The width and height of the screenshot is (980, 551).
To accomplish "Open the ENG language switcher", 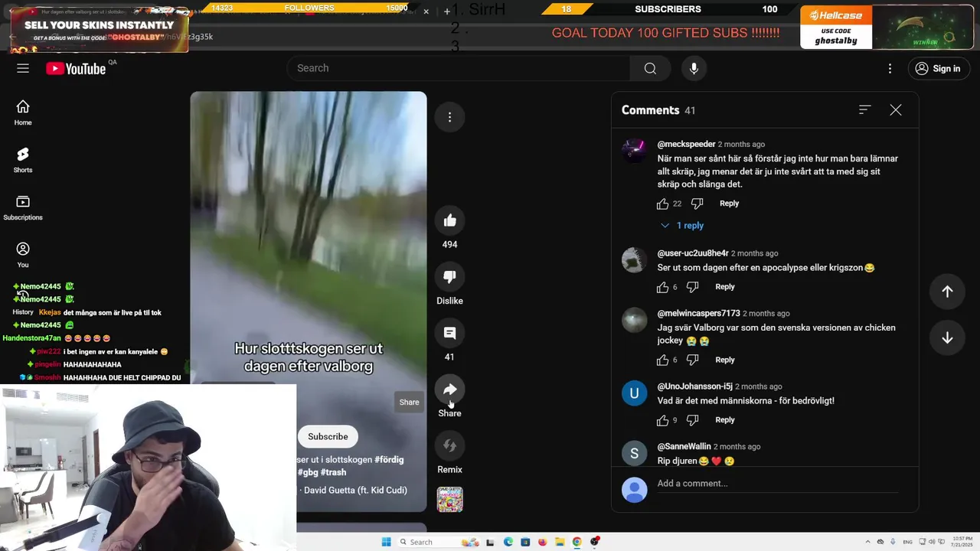I will tap(908, 542).
